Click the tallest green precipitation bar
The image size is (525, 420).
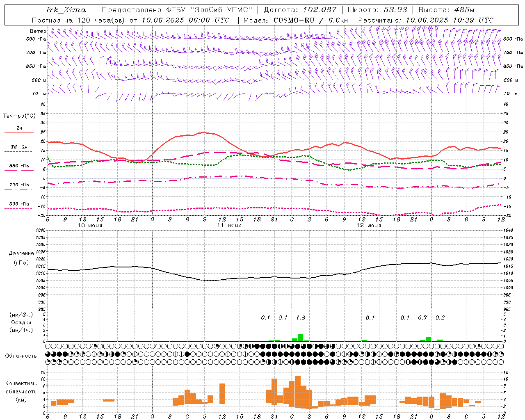pos(300,338)
